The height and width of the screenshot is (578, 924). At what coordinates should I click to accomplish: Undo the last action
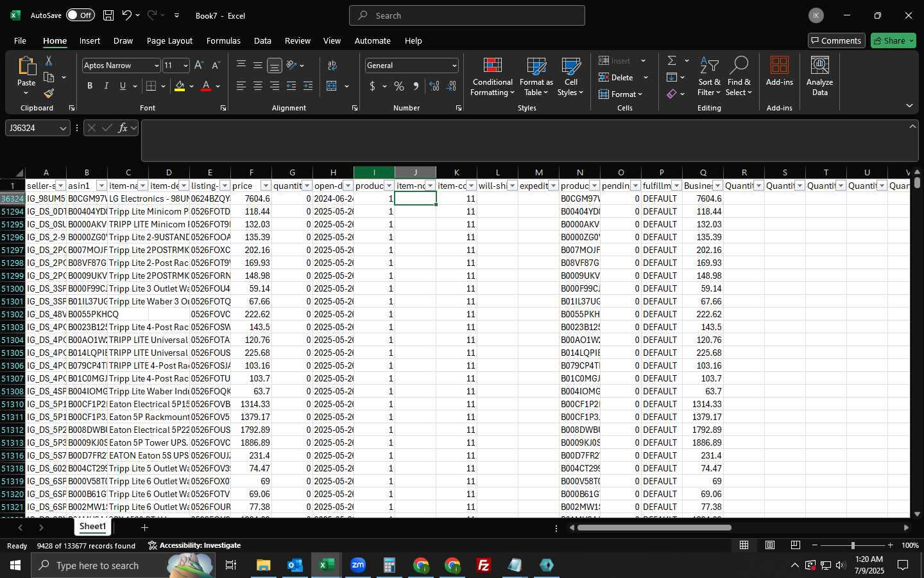coord(127,15)
